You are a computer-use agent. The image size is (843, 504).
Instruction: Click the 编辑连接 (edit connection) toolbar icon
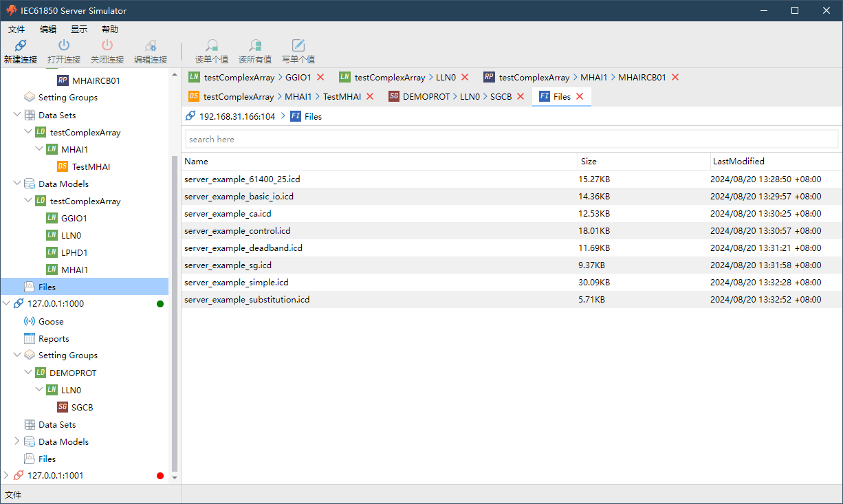pos(150,45)
